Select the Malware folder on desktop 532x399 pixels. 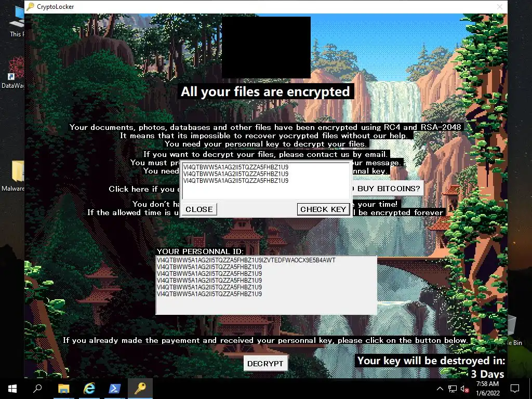[x=14, y=177]
